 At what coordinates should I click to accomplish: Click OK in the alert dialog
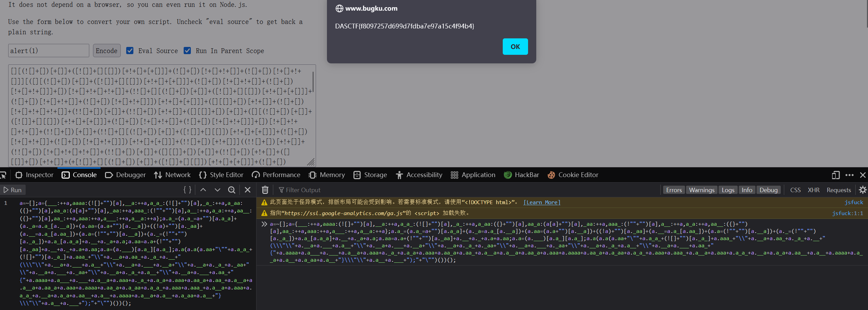515,47
